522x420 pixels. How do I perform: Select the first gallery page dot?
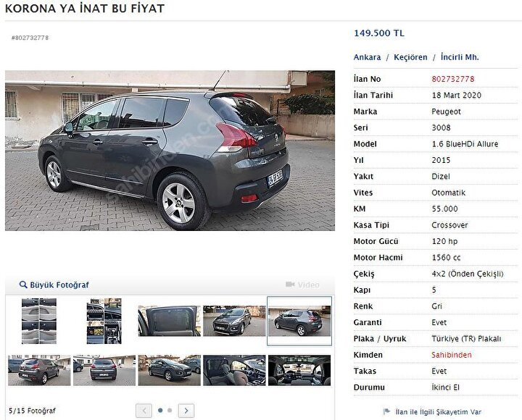(x=160, y=411)
